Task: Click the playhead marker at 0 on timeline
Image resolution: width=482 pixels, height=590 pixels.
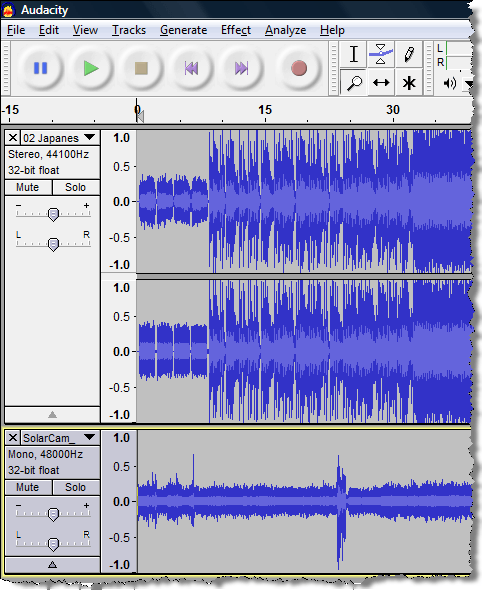Action: tap(139, 117)
